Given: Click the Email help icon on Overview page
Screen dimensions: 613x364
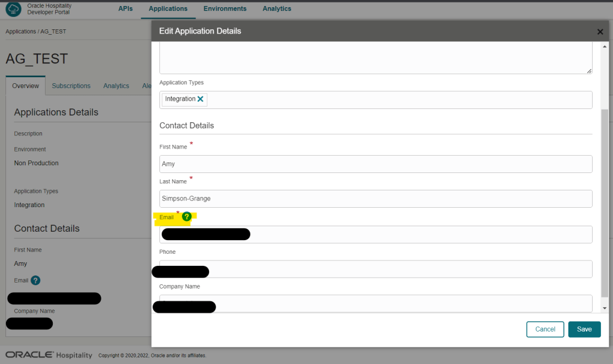Looking at the screenshot, I should (x=35, y=280).
